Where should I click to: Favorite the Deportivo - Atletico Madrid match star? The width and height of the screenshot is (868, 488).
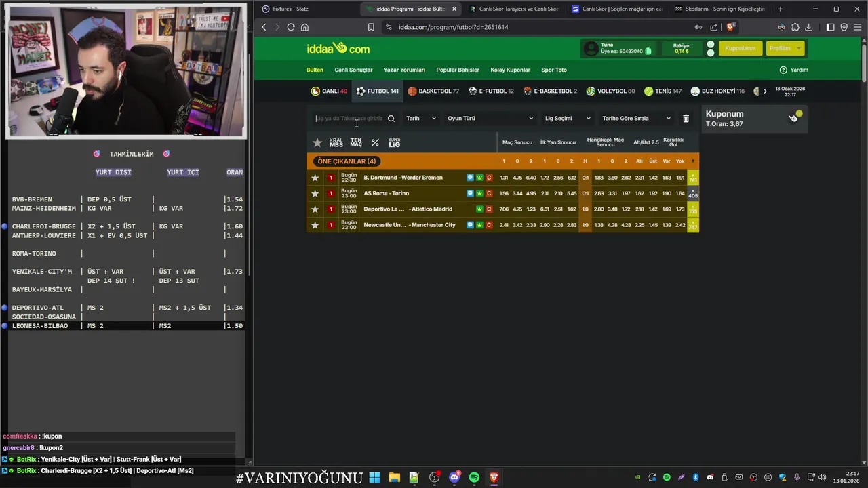315,209
